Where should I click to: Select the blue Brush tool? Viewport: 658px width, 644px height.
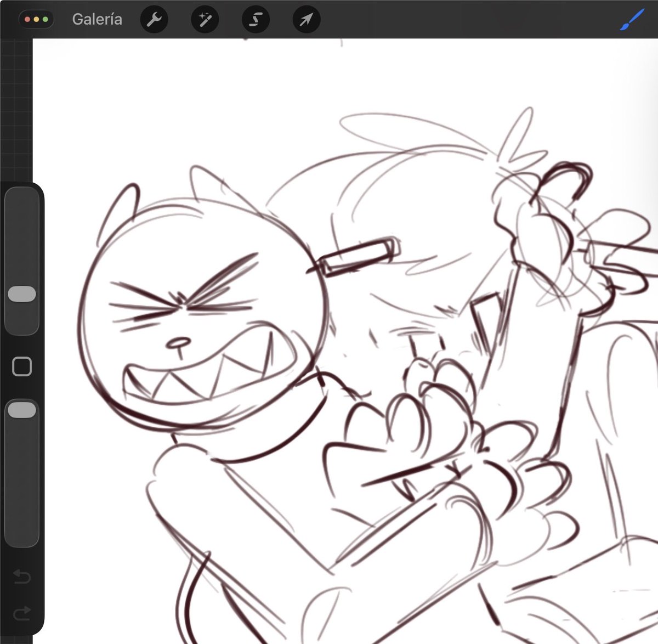point(632,20)
